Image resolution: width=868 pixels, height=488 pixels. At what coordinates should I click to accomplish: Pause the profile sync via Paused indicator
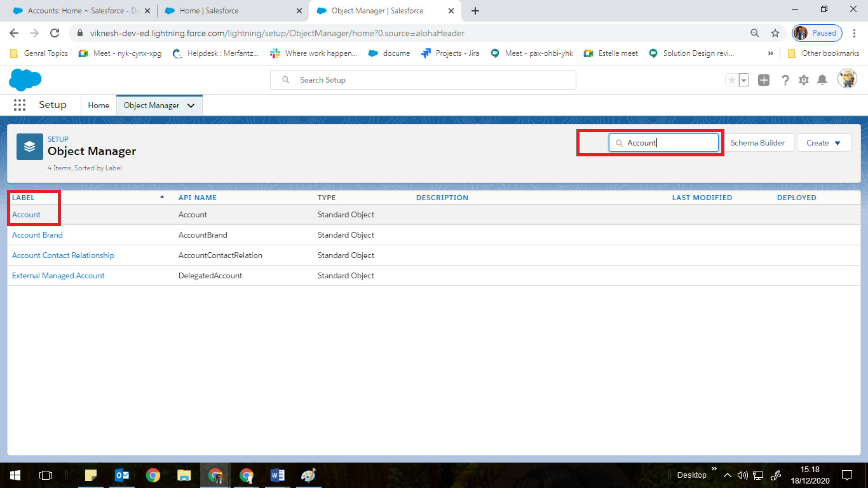click(817, 32)
